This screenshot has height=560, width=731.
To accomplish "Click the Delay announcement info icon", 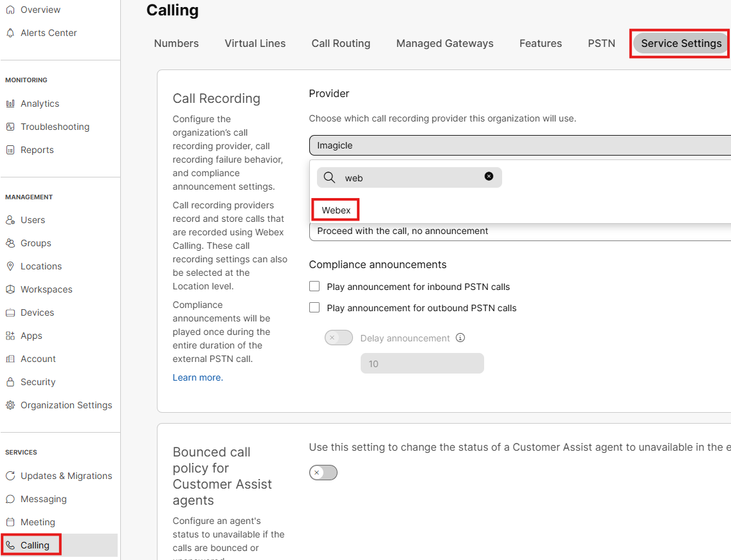I will (460, 338).
